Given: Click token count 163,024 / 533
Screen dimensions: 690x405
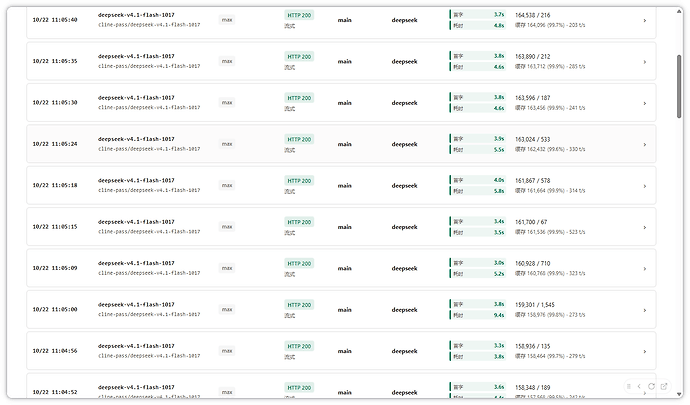Looking at the screenshot, I should [x=532, y=139].
